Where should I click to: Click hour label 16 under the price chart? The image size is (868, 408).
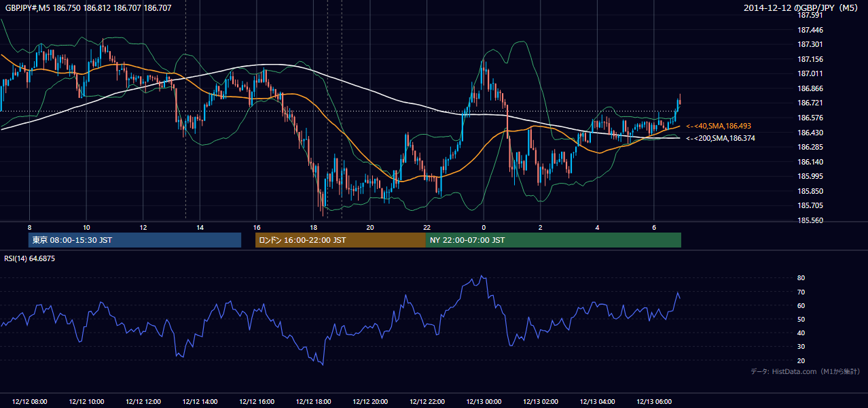click(x=257, y=227)
